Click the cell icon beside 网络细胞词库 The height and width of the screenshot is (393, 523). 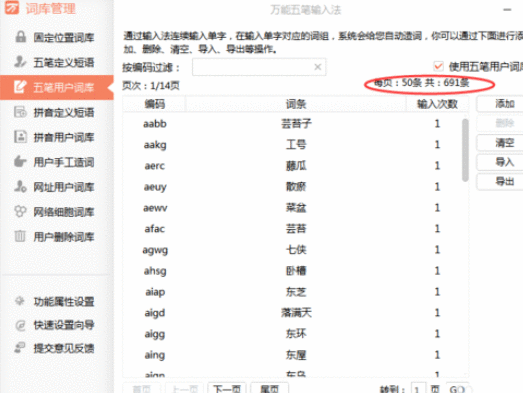20,212
